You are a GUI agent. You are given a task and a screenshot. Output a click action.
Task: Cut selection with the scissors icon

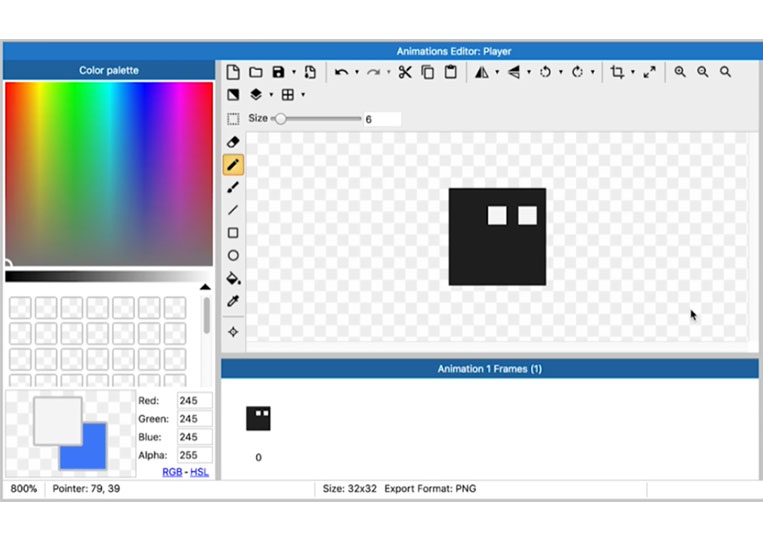click(x=405, y=72)
